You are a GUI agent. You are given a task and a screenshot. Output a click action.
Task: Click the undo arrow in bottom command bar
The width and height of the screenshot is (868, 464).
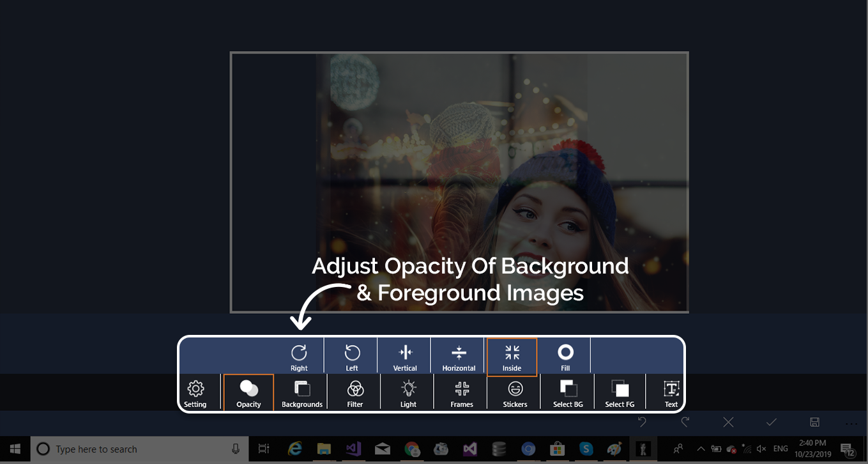click(643, 422)
